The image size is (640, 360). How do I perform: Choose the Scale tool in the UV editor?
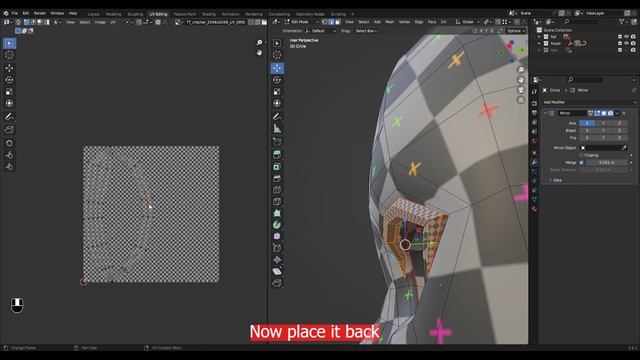9,91
